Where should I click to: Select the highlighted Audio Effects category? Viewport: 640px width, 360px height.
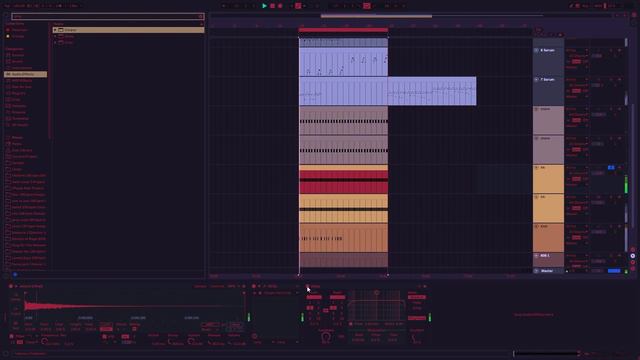pos(25,74)
